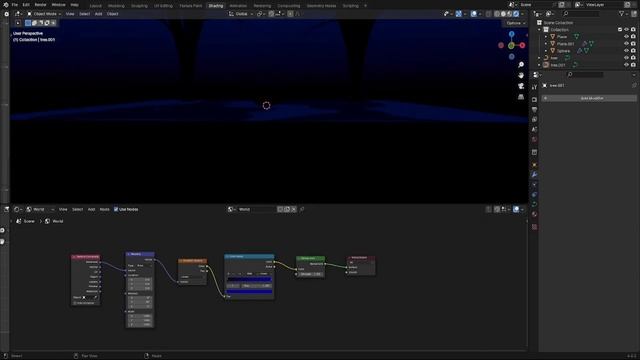This screenshot has height=360, width=640.
Task: Toggle the viewport overlays button
Action: (473, 14)
